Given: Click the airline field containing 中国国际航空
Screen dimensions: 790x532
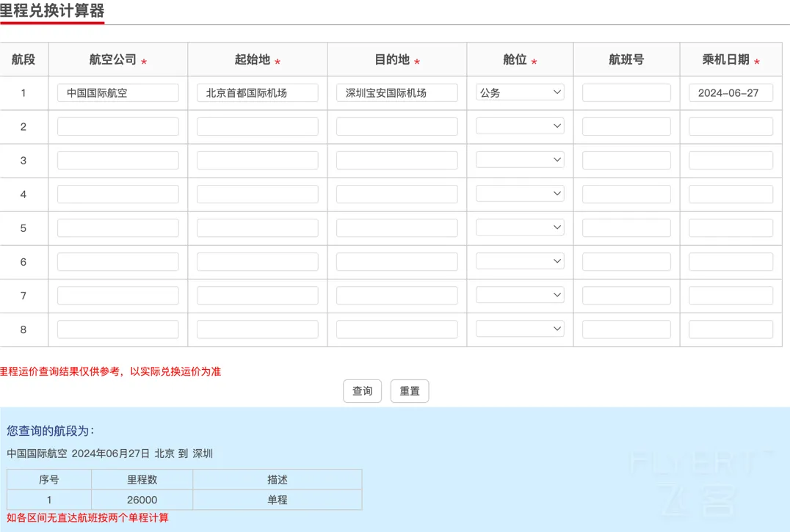Looking at the screenshot, I should 118,92.
